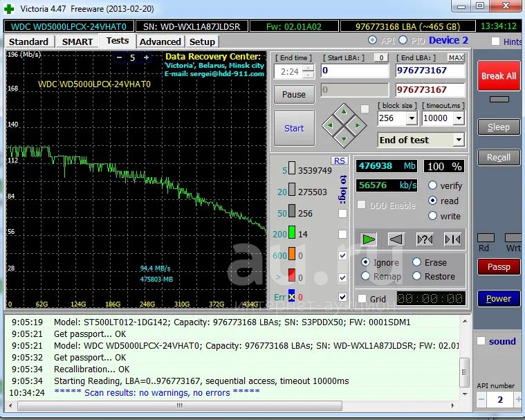Screen dimensions: 525x420
Task: Switch to the SMART tab
Action: (x=77, y=42)
